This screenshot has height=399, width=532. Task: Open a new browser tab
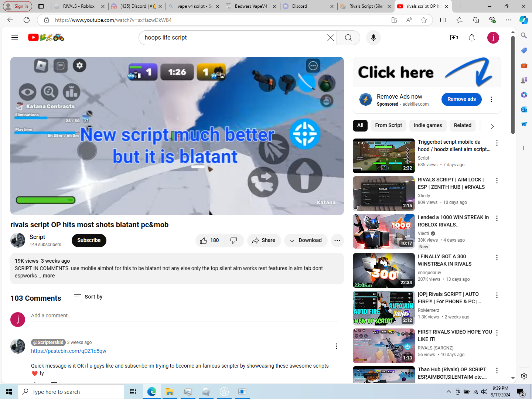460,6
